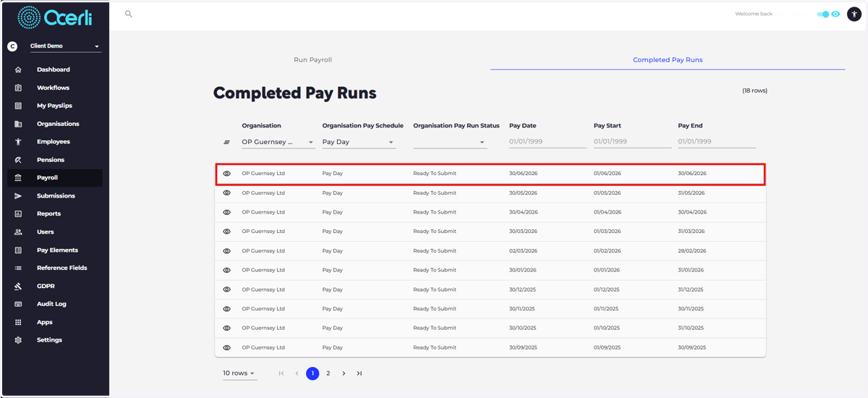Click the Employees person icon

pos(18,142)
